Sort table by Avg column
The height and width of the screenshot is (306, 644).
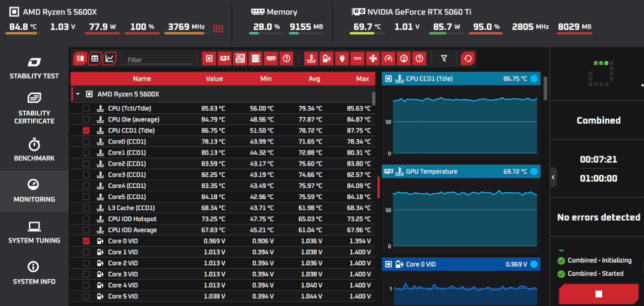pyautogui.click(x=314, y=78)
